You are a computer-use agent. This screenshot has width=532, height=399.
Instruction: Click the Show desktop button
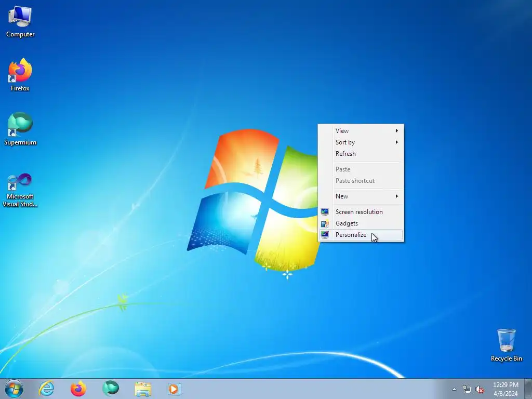coord(528,389)
